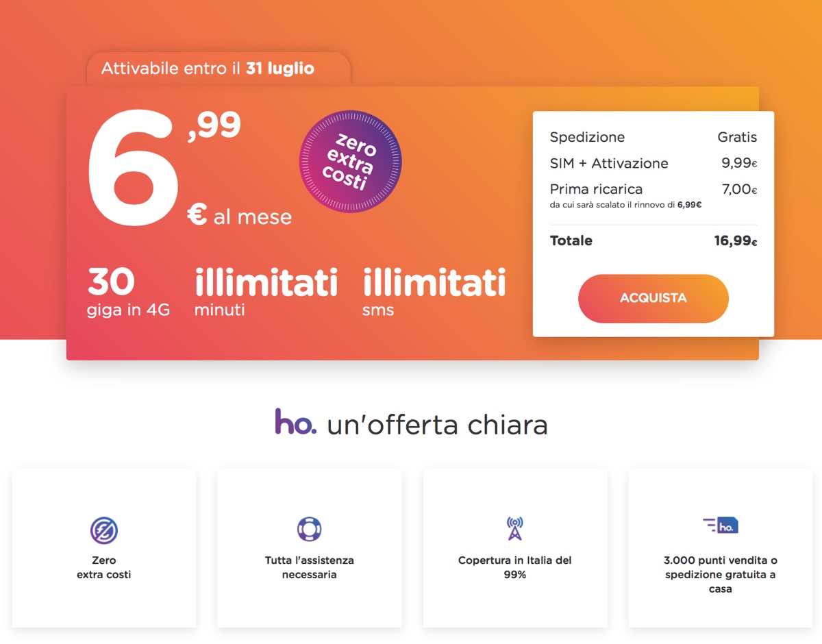Click the illimitati minuti text
The image size is (822, 644).
tap(266, 291)
